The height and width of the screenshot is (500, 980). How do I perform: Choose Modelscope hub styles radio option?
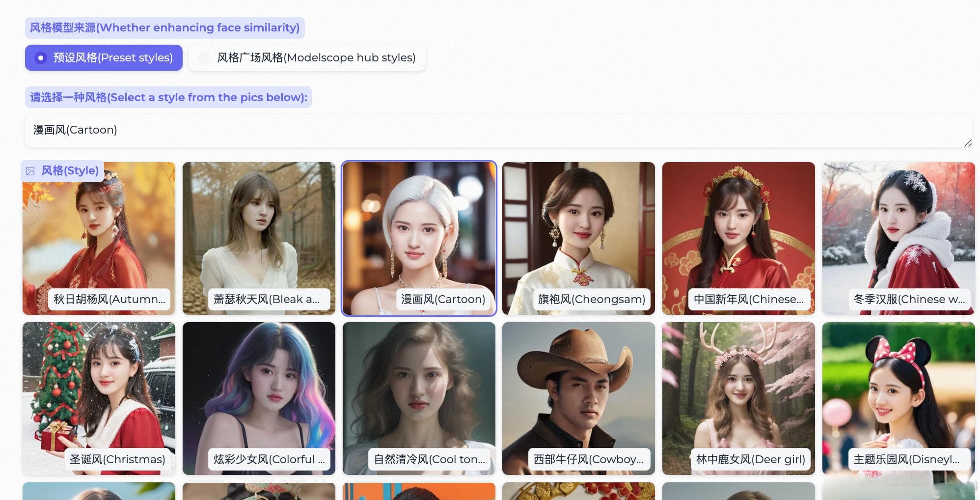[307, 58]
